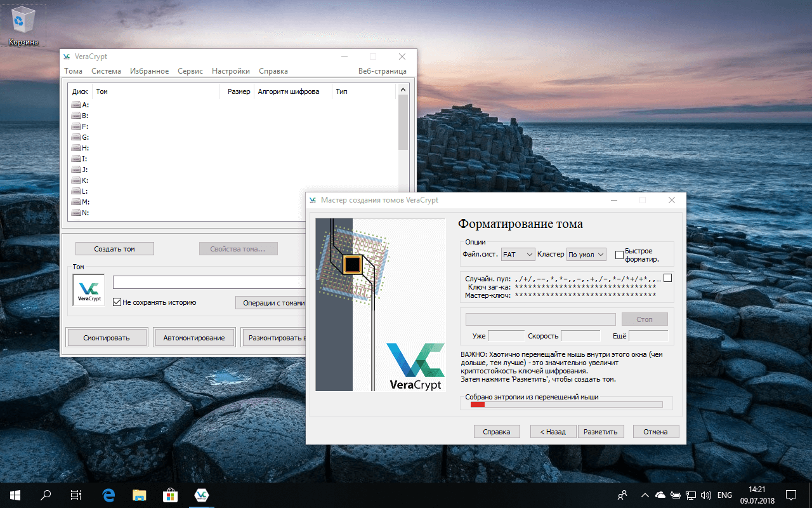
Task: Select drive letter F: in the list
Action: click(x=81, y=126)
